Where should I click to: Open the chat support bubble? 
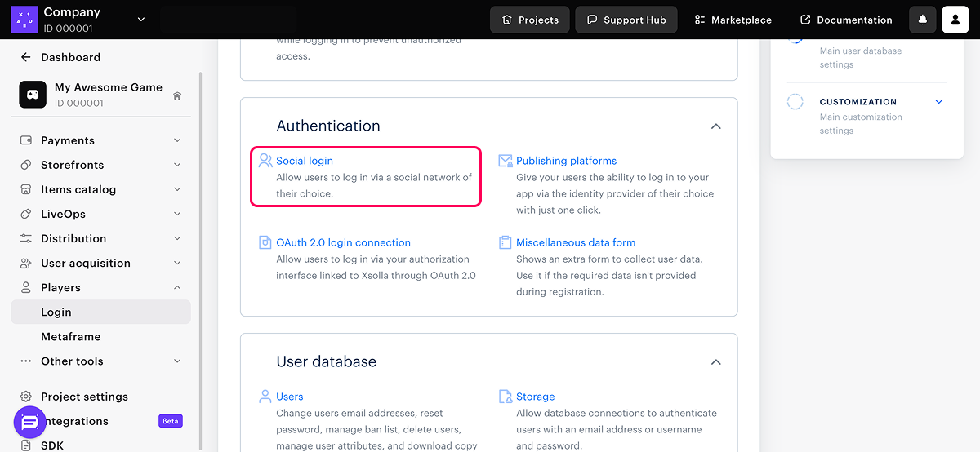(x=30, y=422)
